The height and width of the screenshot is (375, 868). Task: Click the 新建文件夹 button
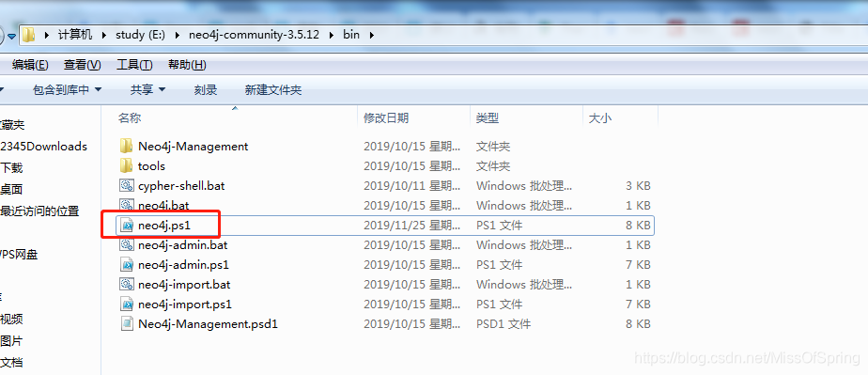pos(273,89)
